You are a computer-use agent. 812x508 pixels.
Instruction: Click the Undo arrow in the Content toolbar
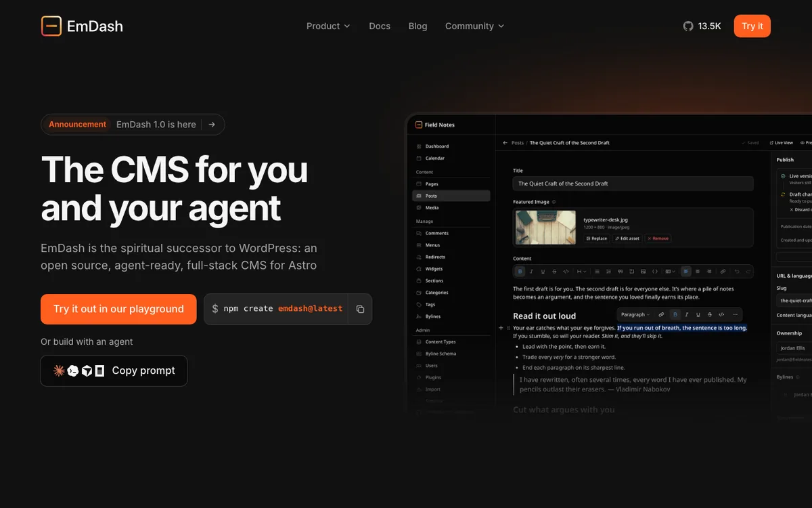click(737, 272)
